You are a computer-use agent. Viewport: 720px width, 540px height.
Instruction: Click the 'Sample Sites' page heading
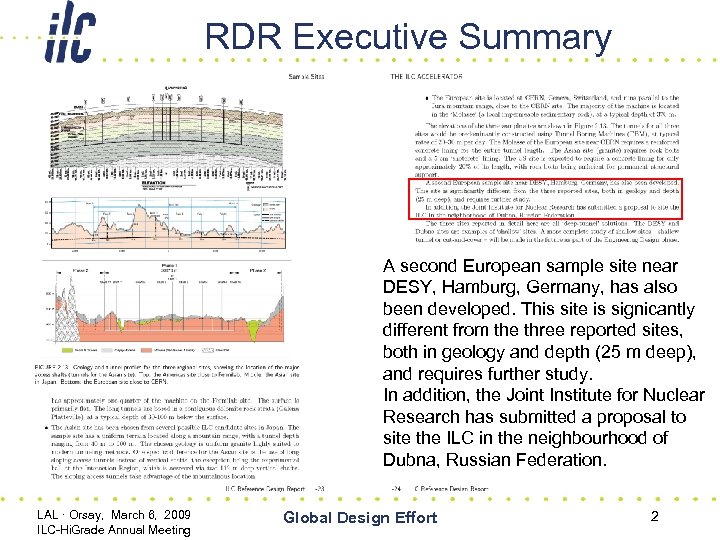click(306, 76)
